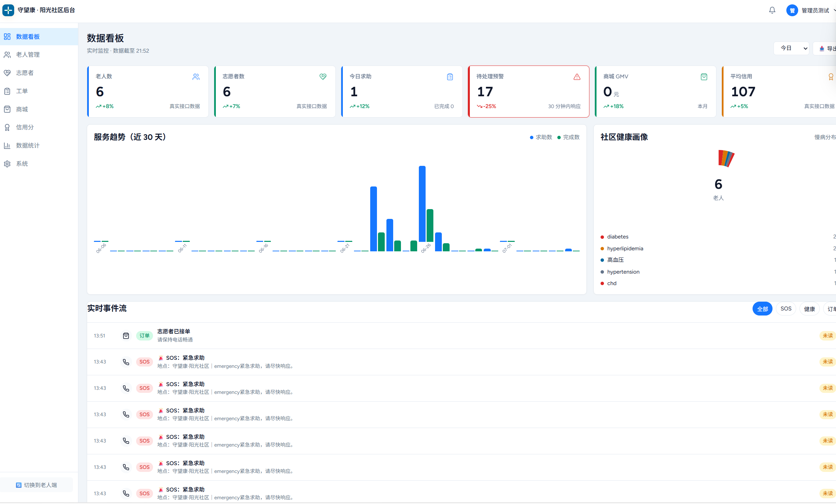Open the 今日 date range dropdown
Image resolution: width=836 pixels, height=504 pixels.
point(791,48)
